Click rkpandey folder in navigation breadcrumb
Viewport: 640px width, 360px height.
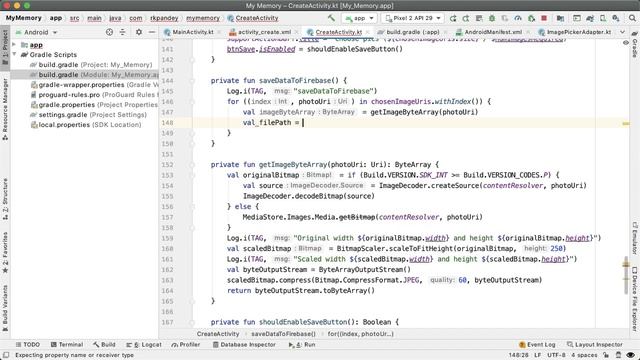coord(164,18)
